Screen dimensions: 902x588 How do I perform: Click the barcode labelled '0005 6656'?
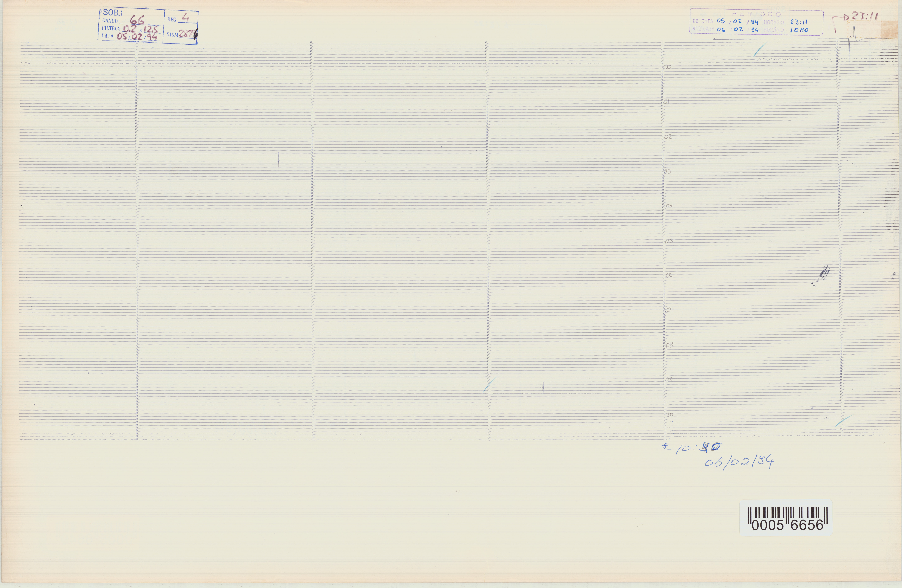(x=786, y=518)
